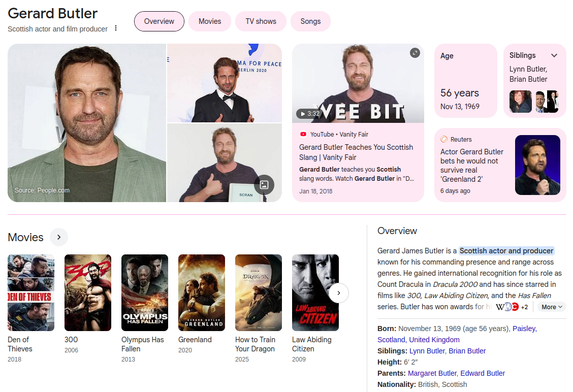The image size is (573, 392).
Task: Click Brian Butler's sibling photo
Action: click(547, 102)
